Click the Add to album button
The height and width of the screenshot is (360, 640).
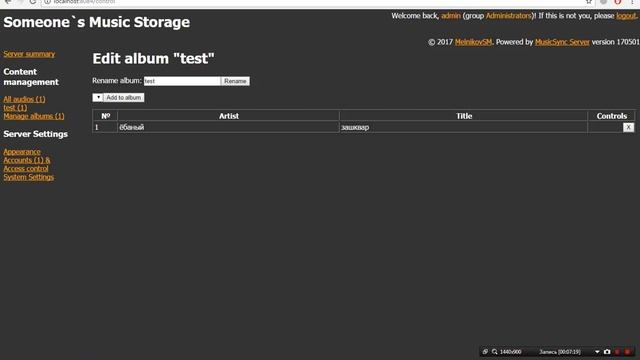click(124, 98)
